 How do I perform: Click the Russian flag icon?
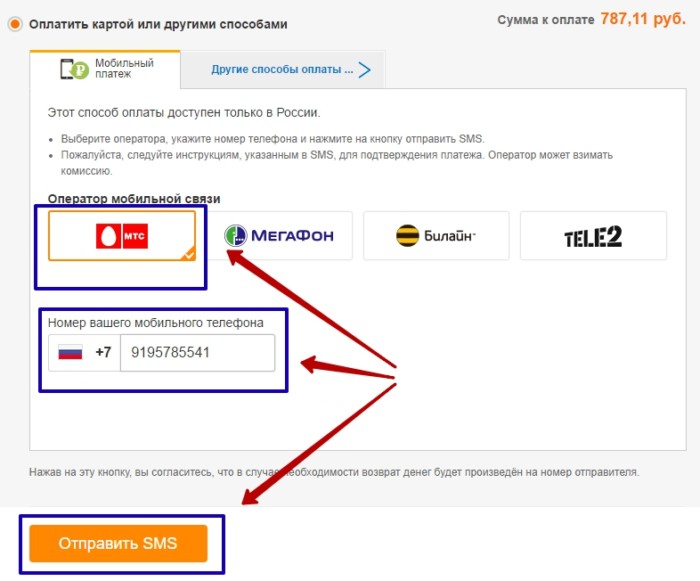70,353
